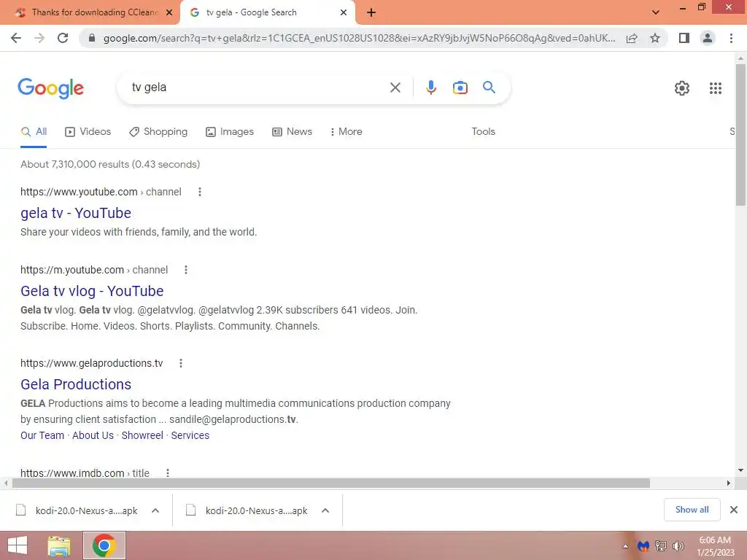Dismiss the downloads bar
This screenshot has width=747, height=560.
coord(734,510)
